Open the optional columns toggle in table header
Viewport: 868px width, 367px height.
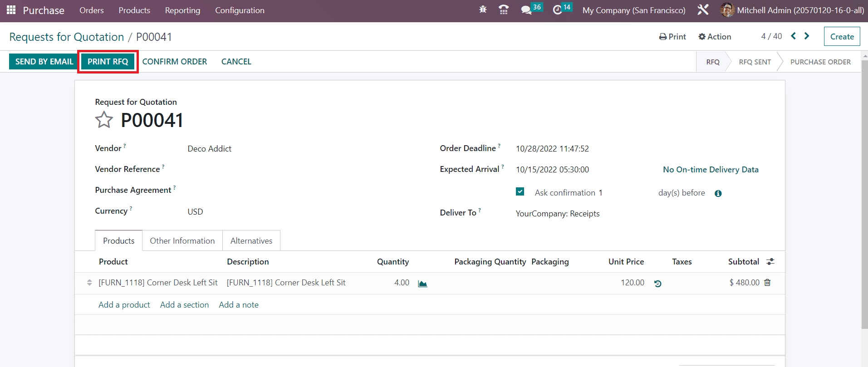click(x=770, y=262)
